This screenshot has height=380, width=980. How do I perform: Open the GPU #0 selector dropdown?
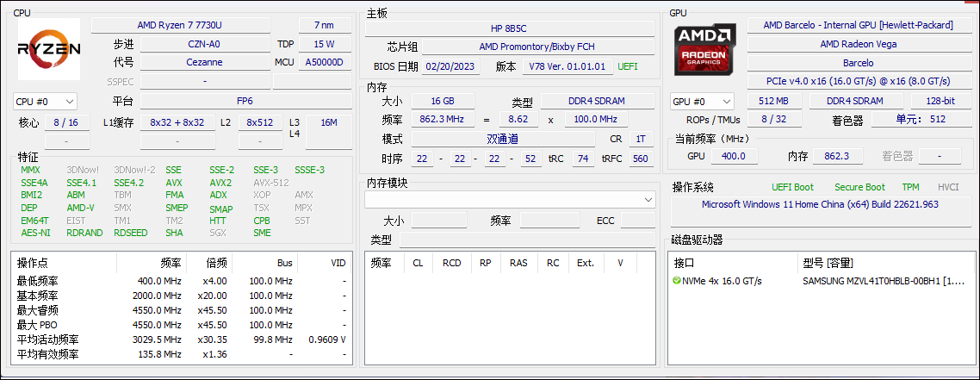[x=703, y=102]
